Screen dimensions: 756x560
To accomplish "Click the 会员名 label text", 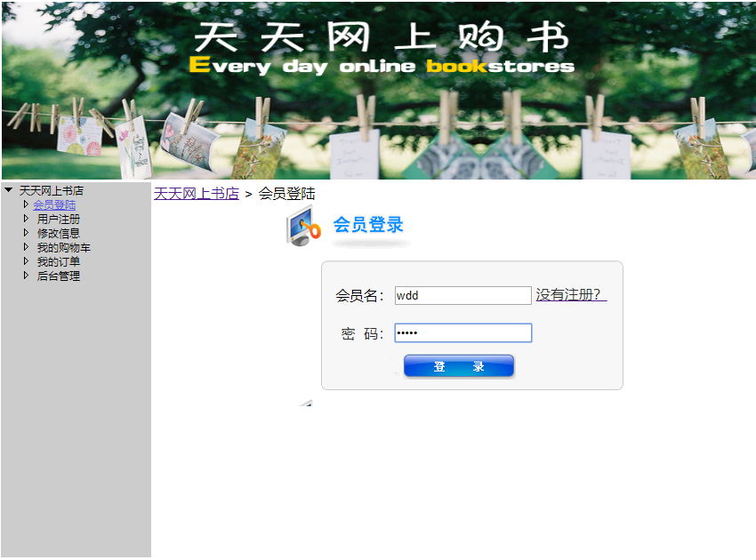I will 359,295.
